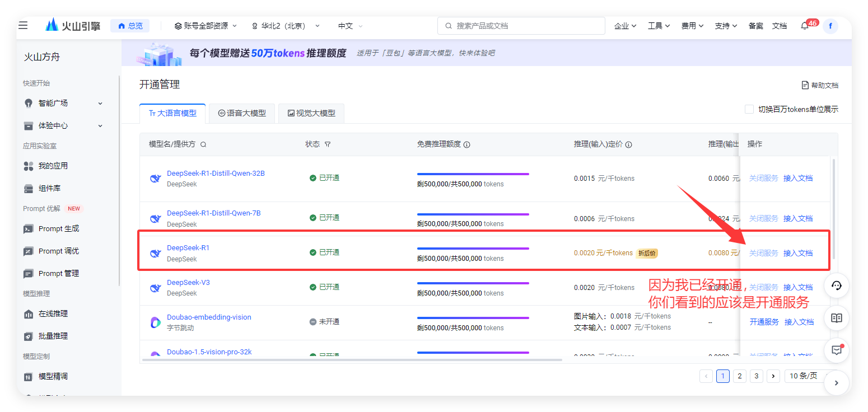Image resolution: width=868 pixels, height=412 pixels.
Task: Click 关闭服务 for DeepSeek-R1-Distill-Qwen-32B
Action: [764, 178]
